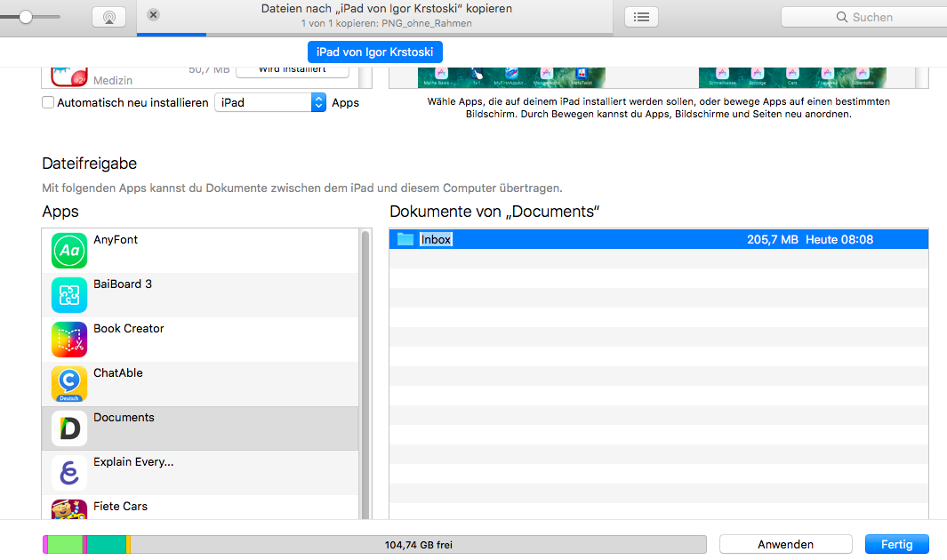Viewport: 947px width, 560px height.
Task: Click the copy progress bar
Action: tap(374, 35)
